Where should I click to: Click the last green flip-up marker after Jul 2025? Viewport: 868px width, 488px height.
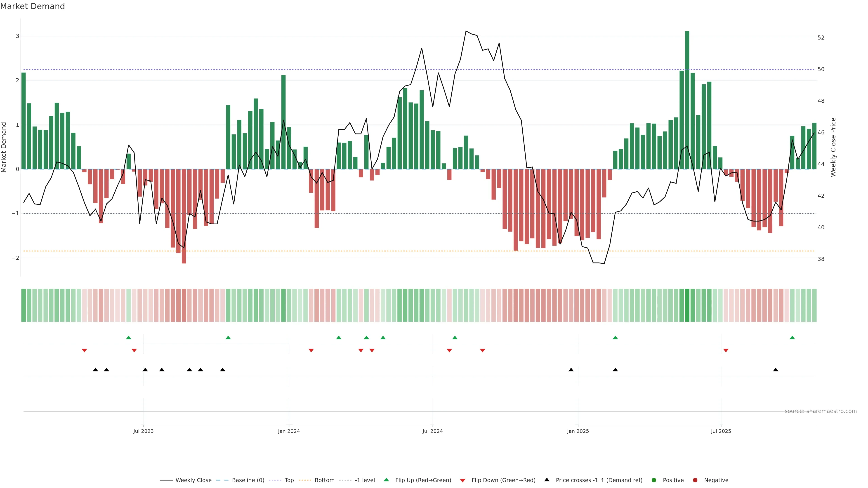pyautogui.click(x=792, y=338)
